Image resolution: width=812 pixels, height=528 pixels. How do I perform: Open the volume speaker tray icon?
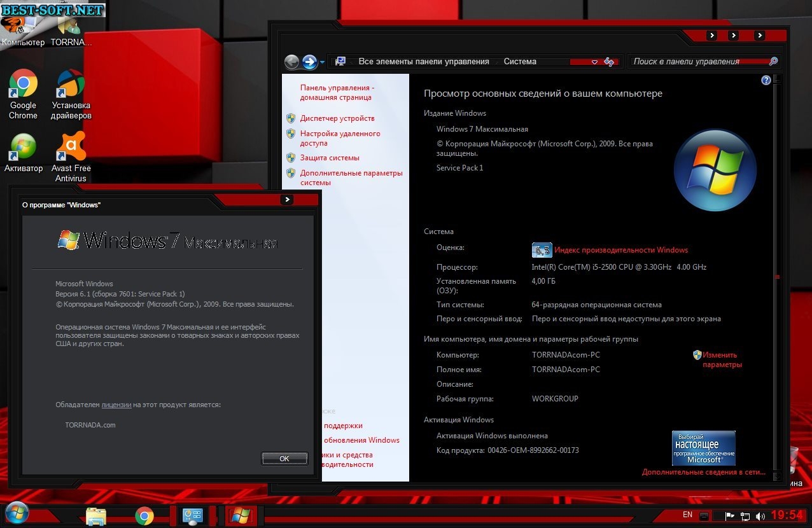[x=760, y=515]
